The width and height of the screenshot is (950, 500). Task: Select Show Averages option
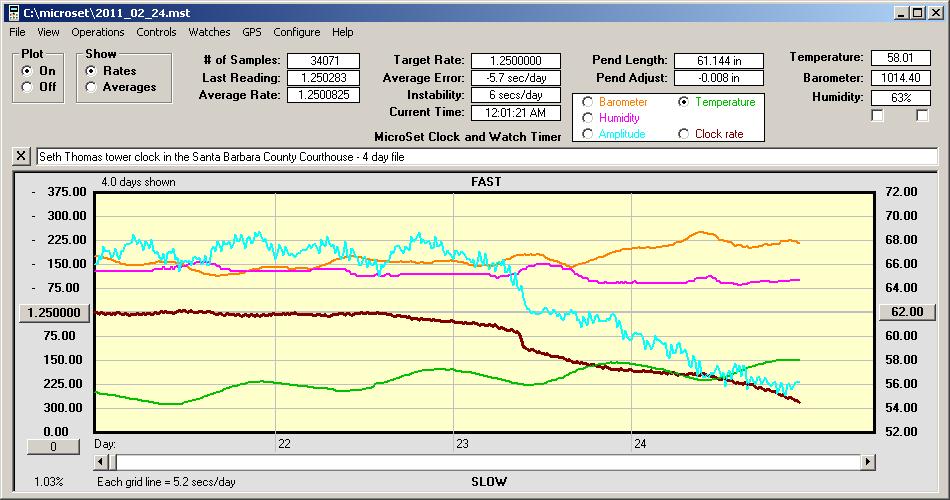91,87
